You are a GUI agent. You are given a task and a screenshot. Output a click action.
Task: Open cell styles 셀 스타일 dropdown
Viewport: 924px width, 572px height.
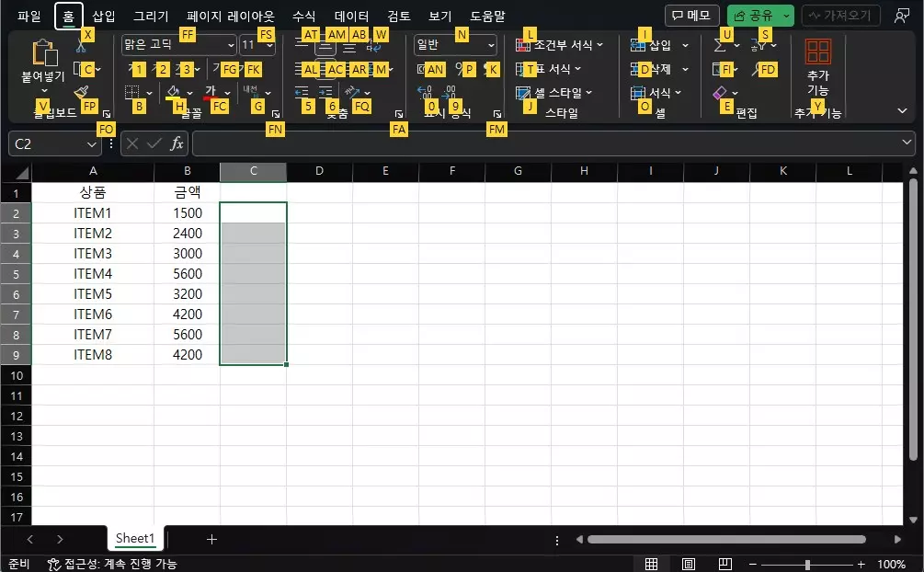coord(553,93)
